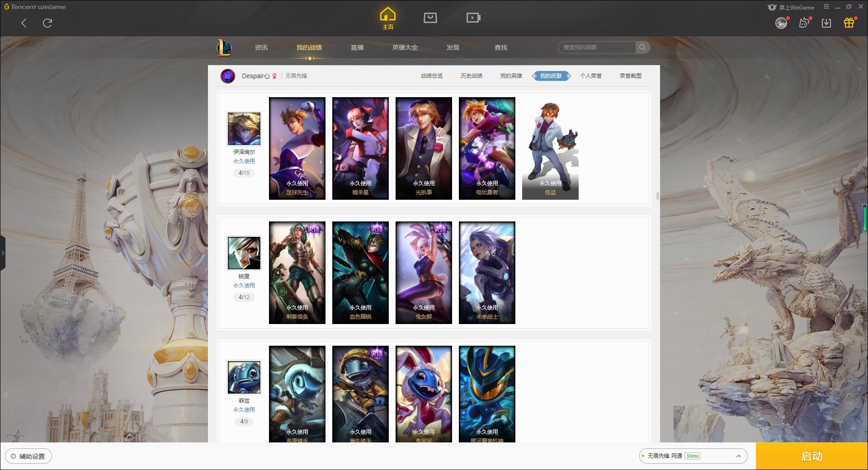Open the user avatar icon at top right
Viewport: 868px width, 470px height.
[781, 23]
